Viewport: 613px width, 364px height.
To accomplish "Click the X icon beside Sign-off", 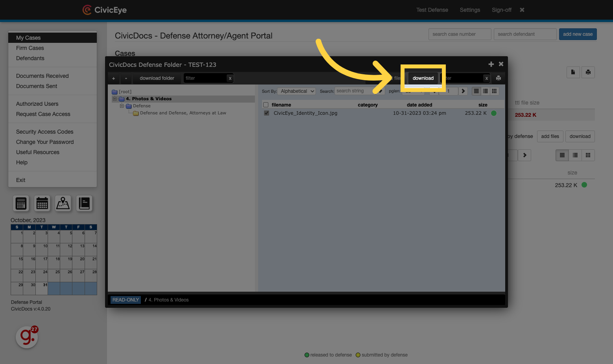I will click(522, 10).
